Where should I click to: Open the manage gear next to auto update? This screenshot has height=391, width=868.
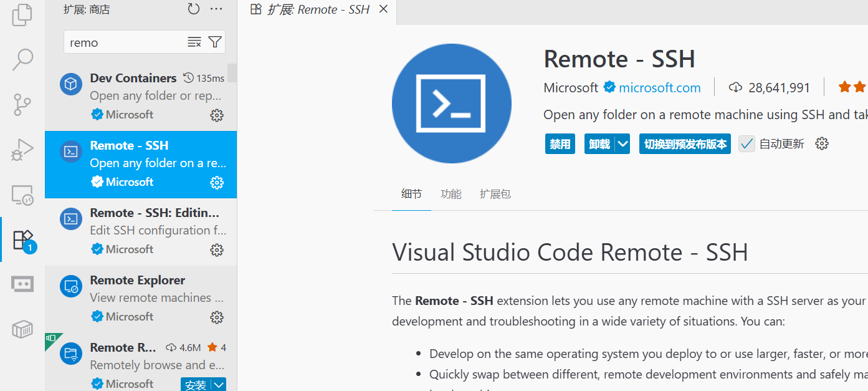(822, 143)
